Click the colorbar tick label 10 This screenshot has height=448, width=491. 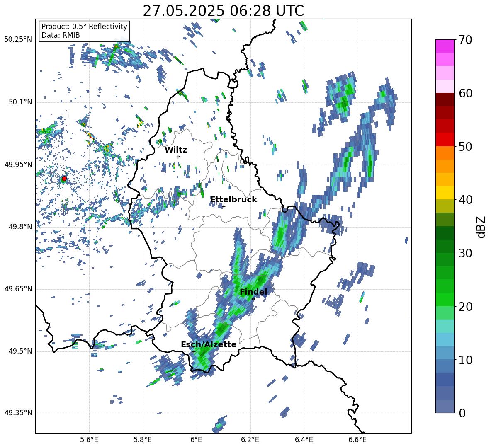click(465, 360)
